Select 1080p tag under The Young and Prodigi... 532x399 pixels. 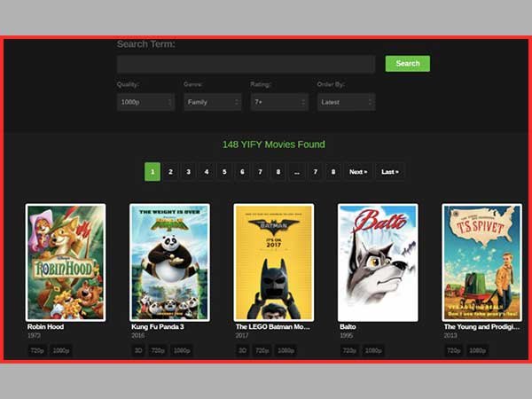tap(478, 350)
